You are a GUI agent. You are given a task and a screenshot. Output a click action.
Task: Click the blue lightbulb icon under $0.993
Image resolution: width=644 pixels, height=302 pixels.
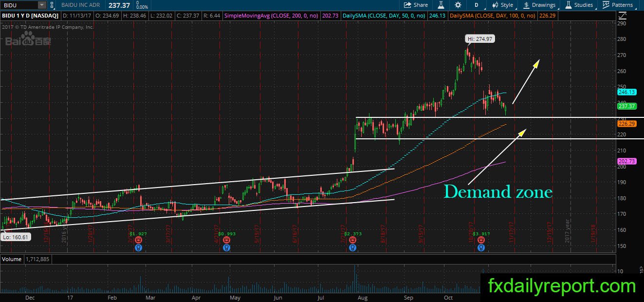click(x=227, y=247)
